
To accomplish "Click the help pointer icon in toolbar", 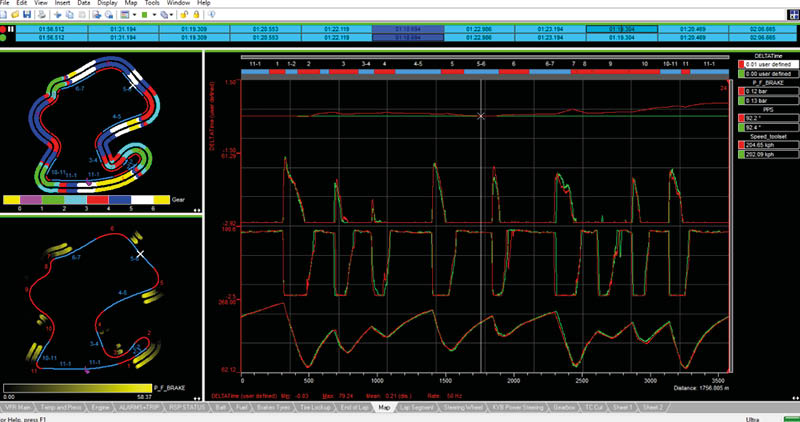I will (211, 14).
